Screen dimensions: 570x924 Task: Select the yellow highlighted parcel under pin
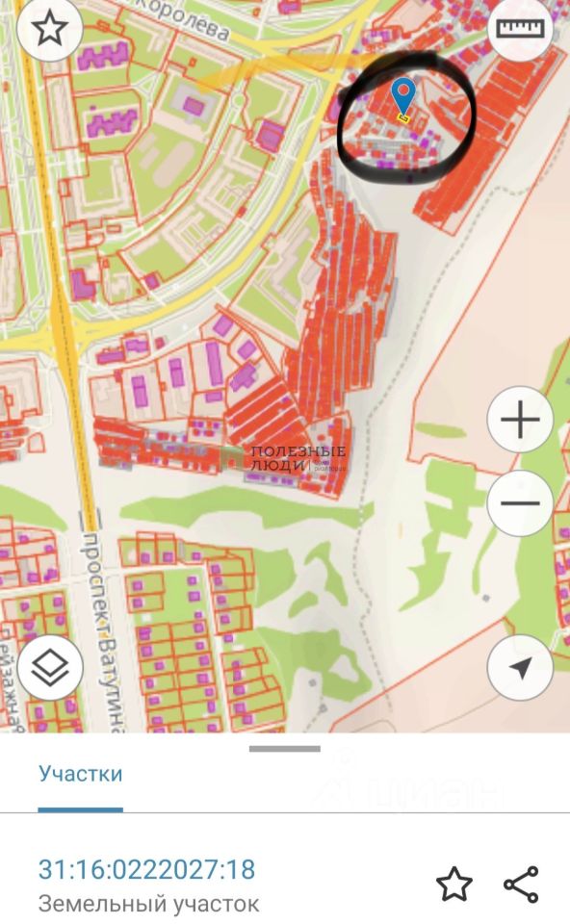coord(403,118)
